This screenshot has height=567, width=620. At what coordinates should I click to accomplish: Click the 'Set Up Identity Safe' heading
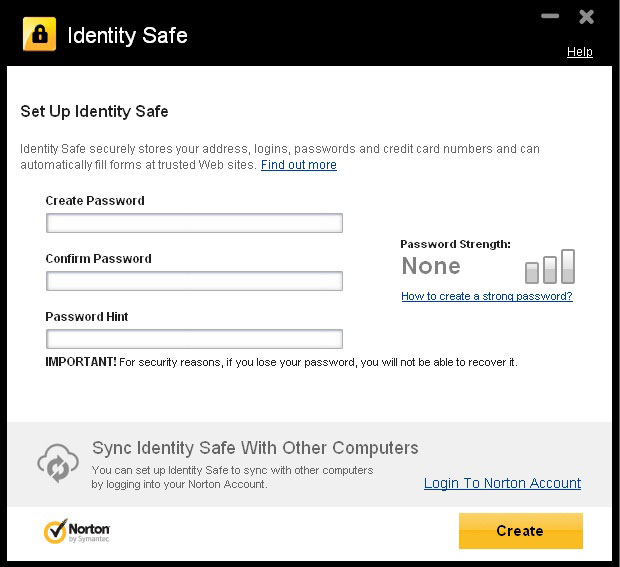[94, 111]
